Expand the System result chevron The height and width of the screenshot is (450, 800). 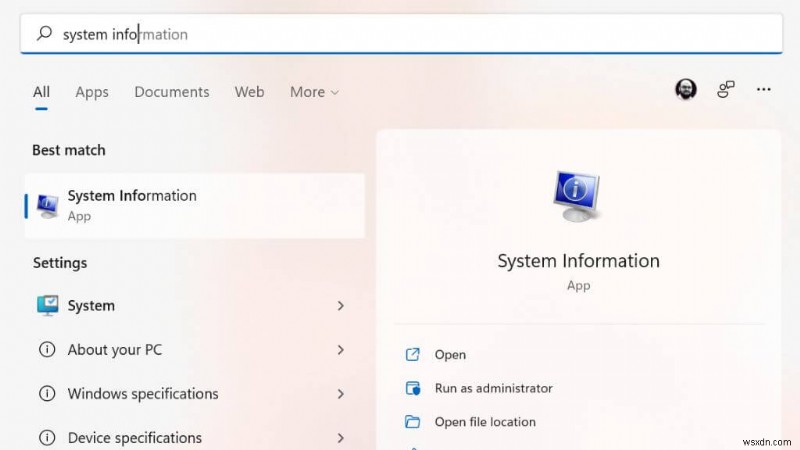(x=340, y=305)
